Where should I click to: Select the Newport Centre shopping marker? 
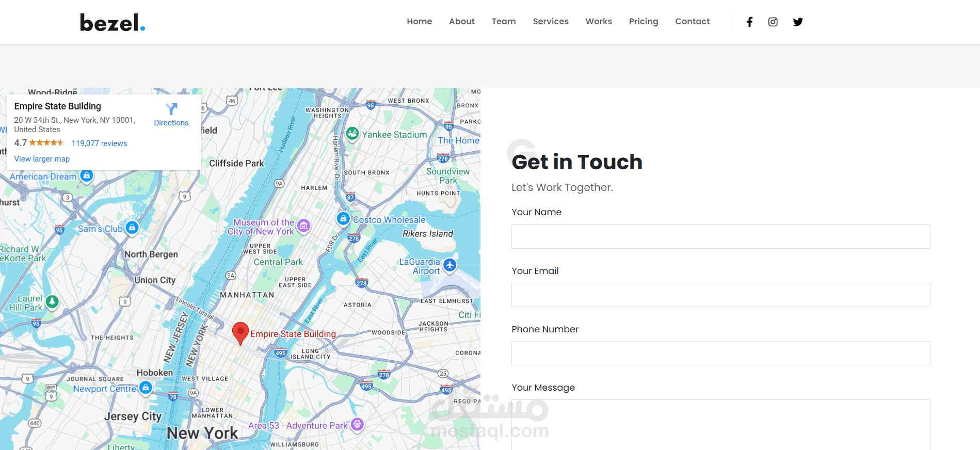point(146,387)
